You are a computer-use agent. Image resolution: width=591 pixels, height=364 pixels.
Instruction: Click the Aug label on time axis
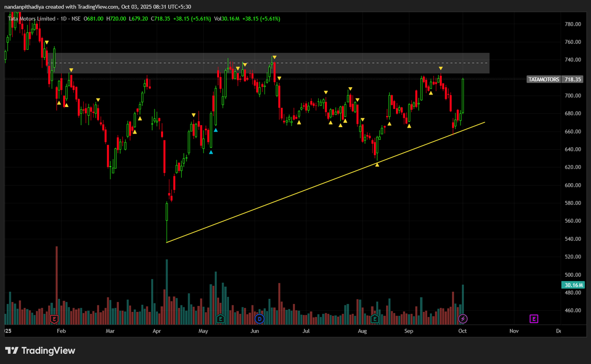[362, 331]
